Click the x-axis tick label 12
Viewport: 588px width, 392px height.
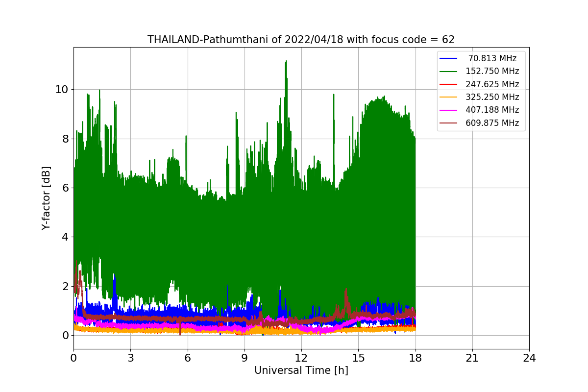click(x=301, y=358)
